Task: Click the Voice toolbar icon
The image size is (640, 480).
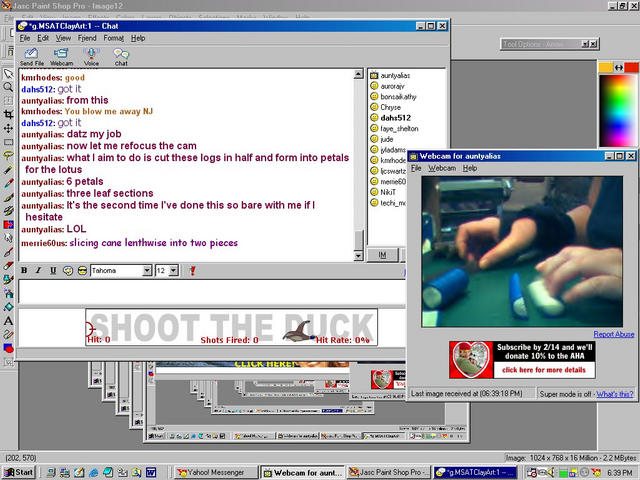Action: (91, 57)
